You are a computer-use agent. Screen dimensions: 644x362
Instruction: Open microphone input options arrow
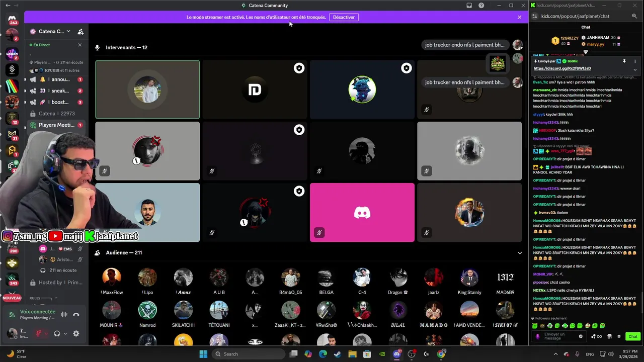point(47,333)
